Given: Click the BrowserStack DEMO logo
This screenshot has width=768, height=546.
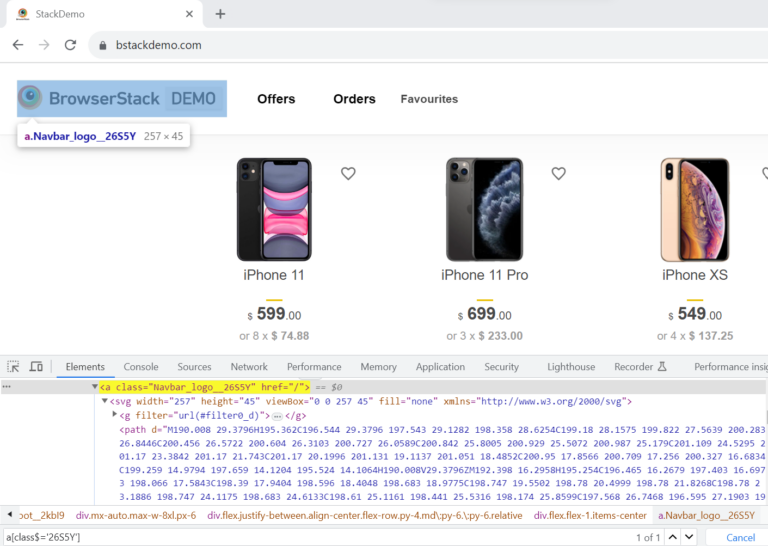Looking at the screenshot, I should [121, 98].
